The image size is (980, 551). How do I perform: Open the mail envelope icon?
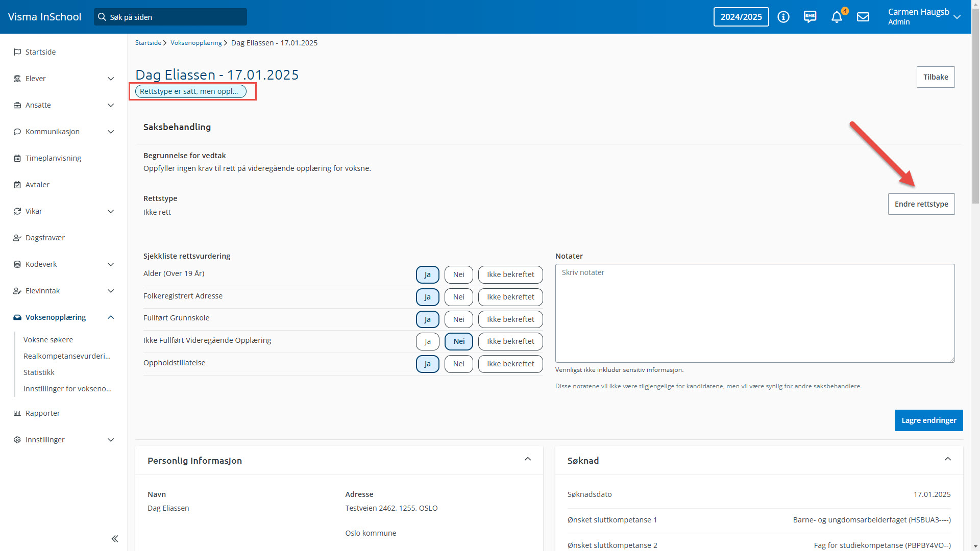[x=863, y=17]
